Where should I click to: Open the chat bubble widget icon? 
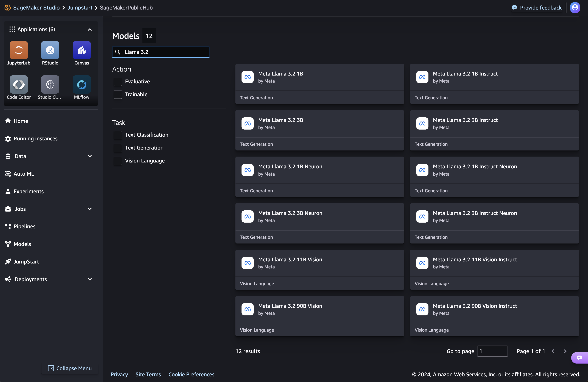click(579, 357)
